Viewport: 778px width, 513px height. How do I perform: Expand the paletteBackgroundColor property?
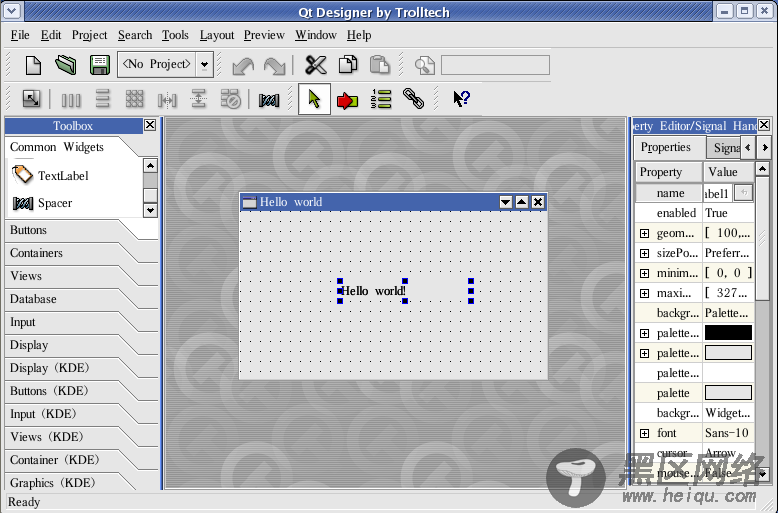(644, 353)
